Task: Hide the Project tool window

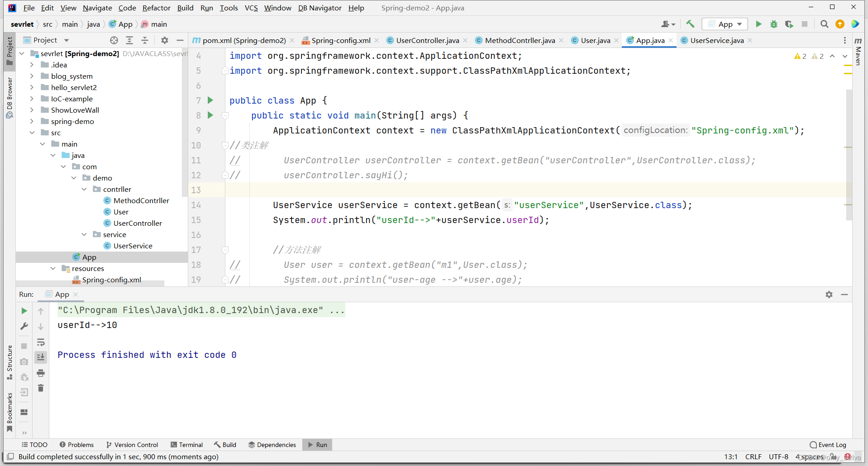Action: [x=180, y=40]
